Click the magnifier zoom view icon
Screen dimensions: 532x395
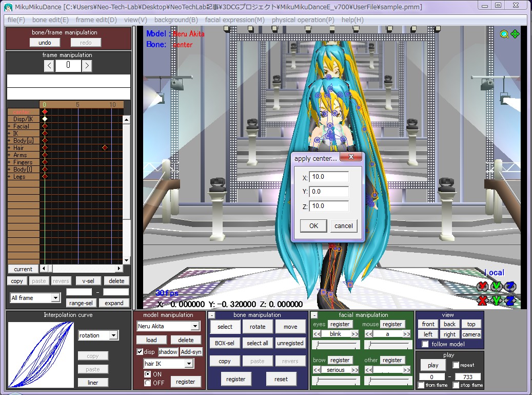[x=504, y=34]
